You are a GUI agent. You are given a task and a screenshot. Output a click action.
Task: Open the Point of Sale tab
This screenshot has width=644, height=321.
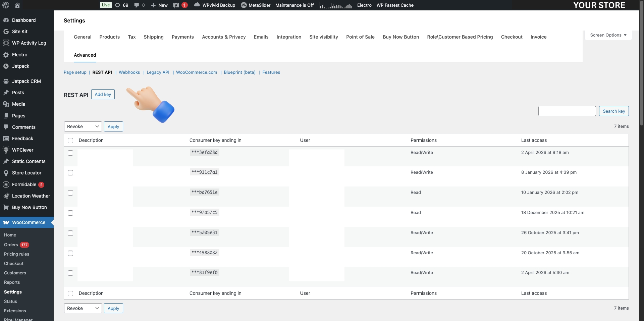coord(360,37)
